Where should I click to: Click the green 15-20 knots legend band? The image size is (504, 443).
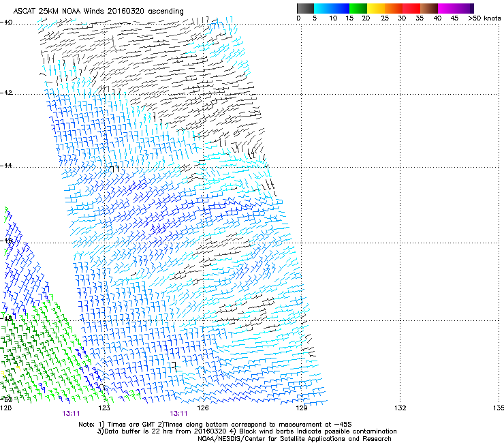358,8
